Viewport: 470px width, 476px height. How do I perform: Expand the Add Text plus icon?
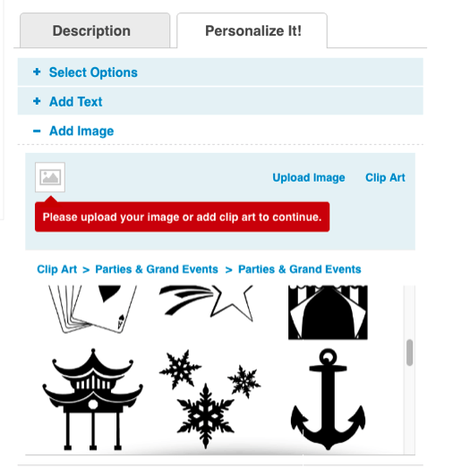pyautogui.click(x=37, y=101)
